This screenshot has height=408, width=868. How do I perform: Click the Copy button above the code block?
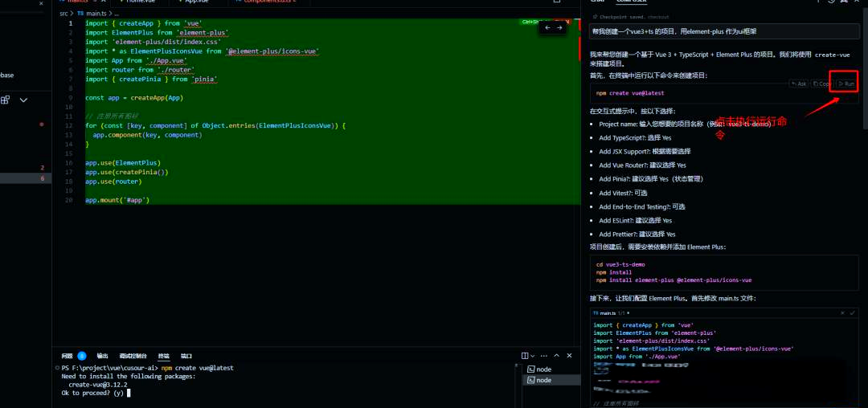[x=821, y=84]
